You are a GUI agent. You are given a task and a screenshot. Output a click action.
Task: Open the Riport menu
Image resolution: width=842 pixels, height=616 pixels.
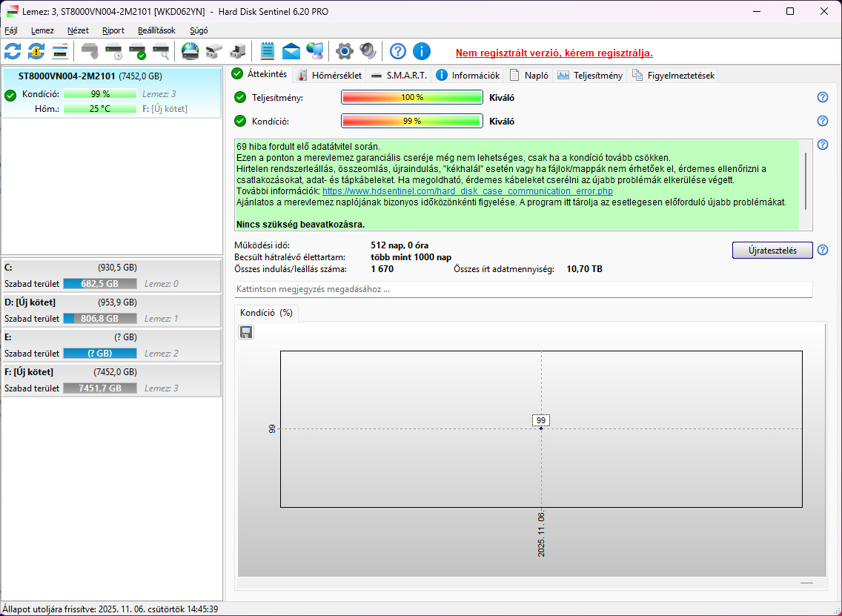(113, 30)
